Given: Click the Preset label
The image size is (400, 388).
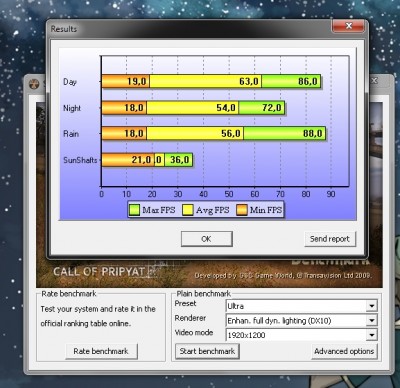Looking at the screenshot, I should click(185, 304).
